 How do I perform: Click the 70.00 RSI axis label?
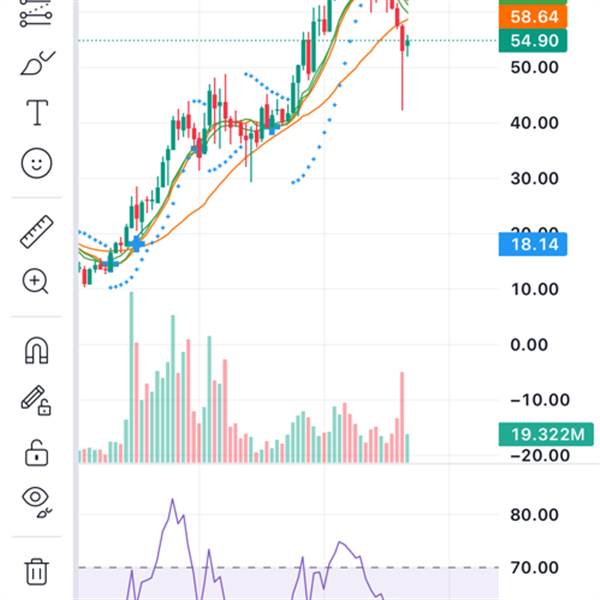click(x=534, y=567)
